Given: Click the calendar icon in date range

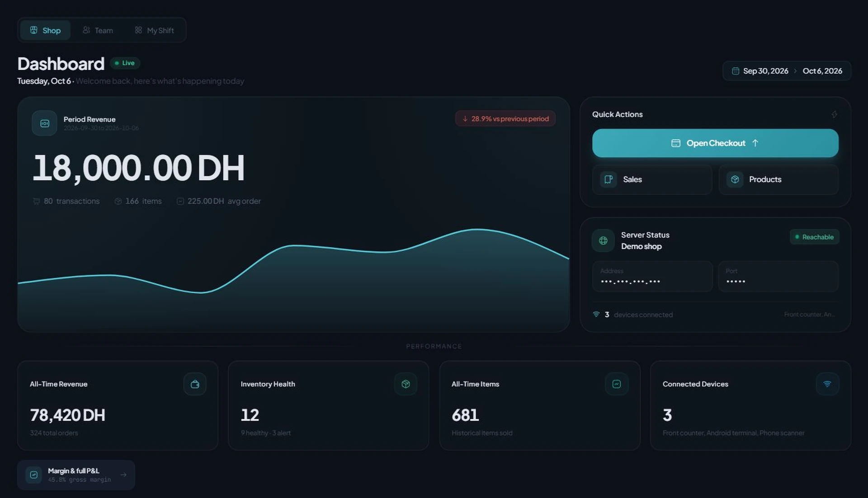Looking at the screenshot, I should click(x=736, y=71).
